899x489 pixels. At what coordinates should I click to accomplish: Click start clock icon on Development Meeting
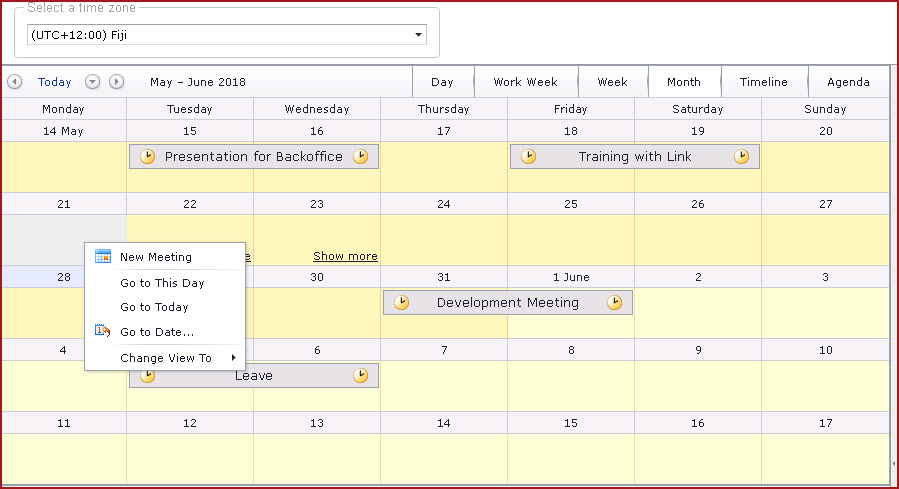[x=401, y=302]
